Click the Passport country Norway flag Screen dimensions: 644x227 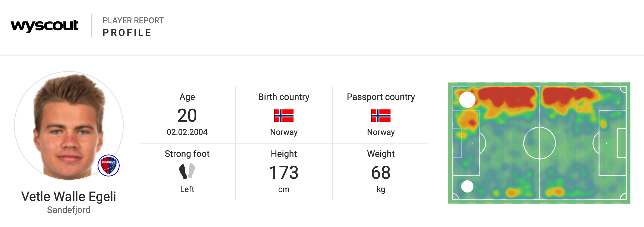coord(381,116)
